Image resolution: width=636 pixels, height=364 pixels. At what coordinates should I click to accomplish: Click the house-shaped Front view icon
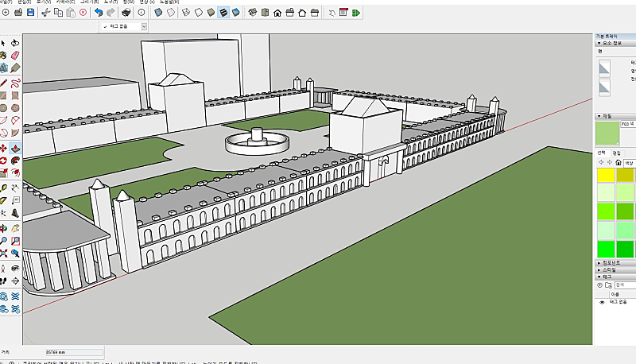(x=277, y=13)
